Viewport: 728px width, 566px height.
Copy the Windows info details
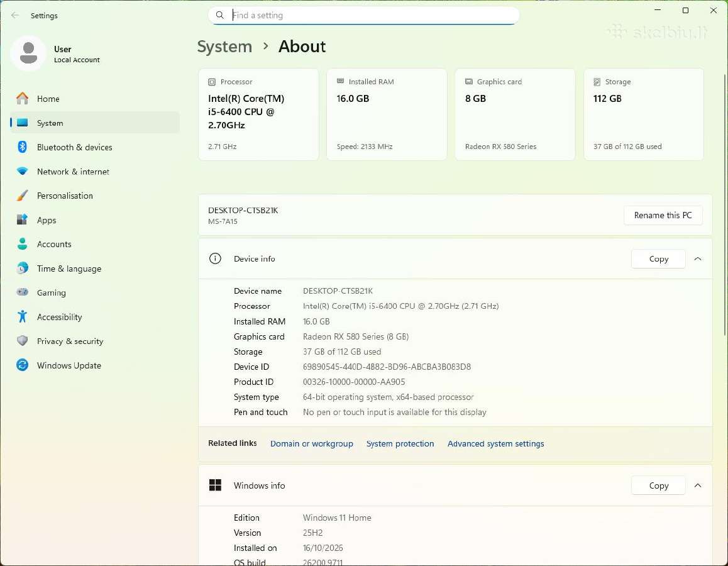point(658,486)
